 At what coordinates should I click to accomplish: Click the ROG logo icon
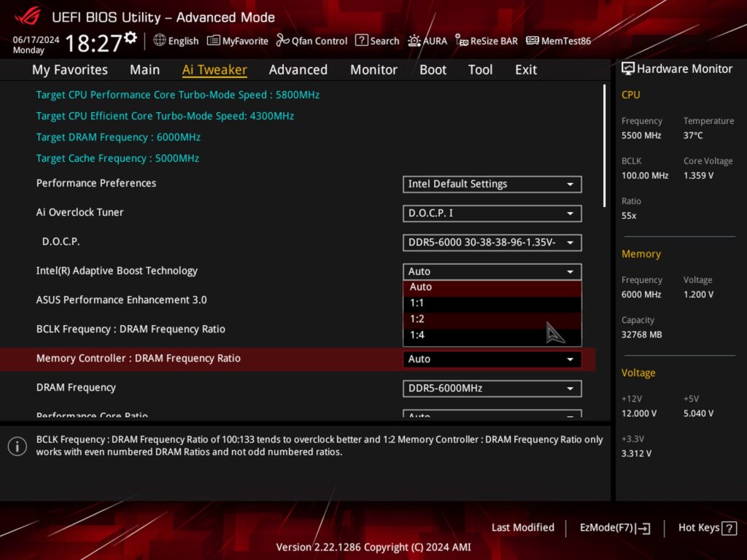point(27,17)
